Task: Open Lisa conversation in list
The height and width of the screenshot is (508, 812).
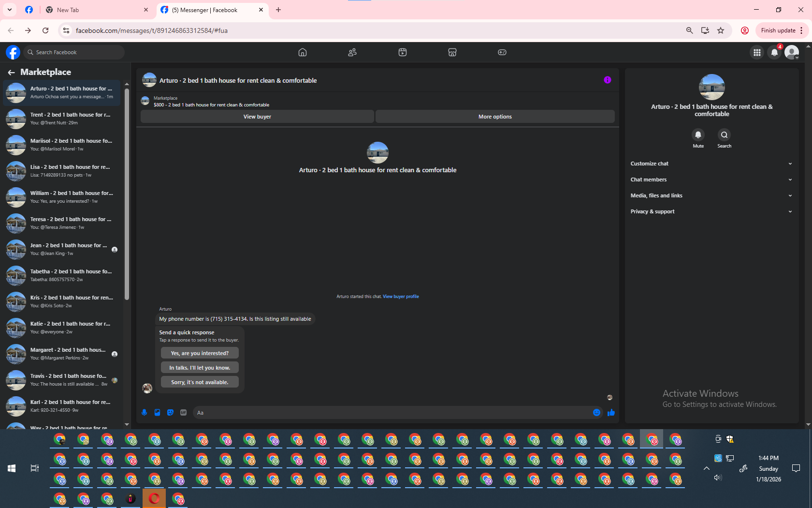Action: [62, 171]
